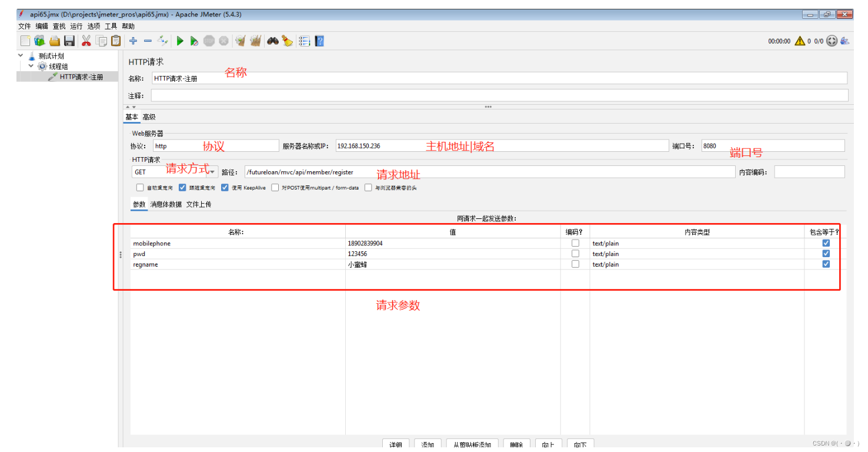Screen dimensions: 868x452
Task: Click the 向上 button
Action: coord(549,445)
